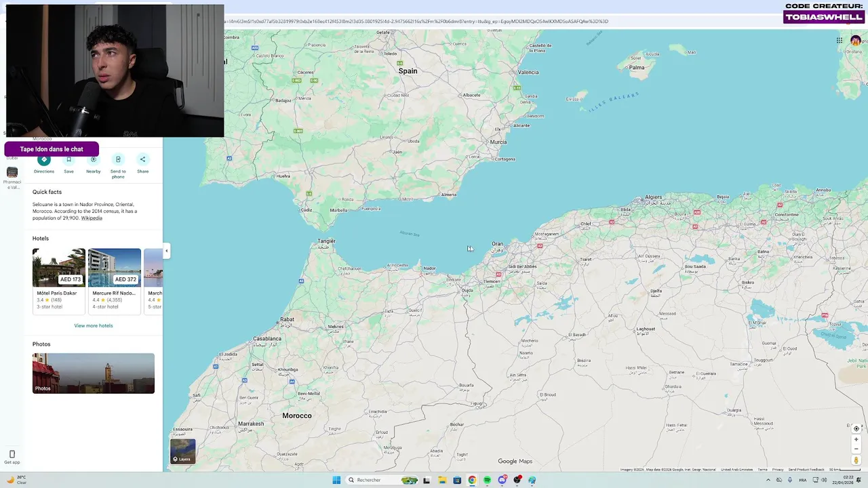Image resolution: width=868 pixels, height=488 pixels.
Task: Open the Google account avatar
Action: click(856, 41)
